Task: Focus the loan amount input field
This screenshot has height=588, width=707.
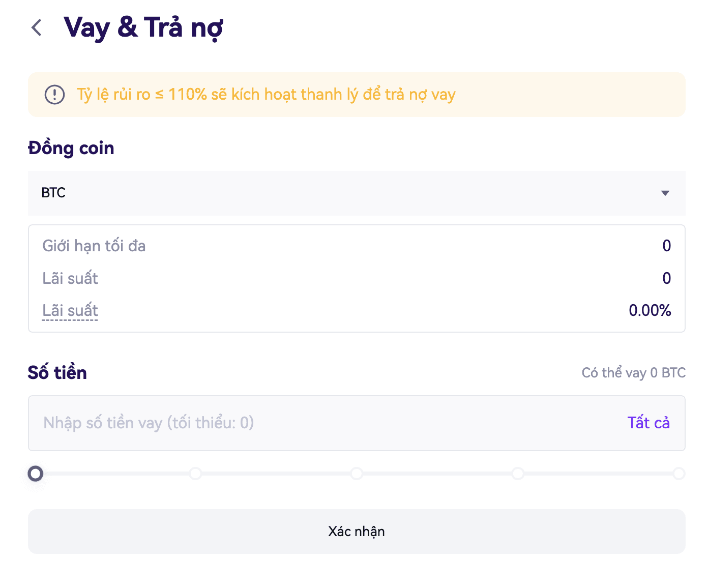Action: pos(326,423)
